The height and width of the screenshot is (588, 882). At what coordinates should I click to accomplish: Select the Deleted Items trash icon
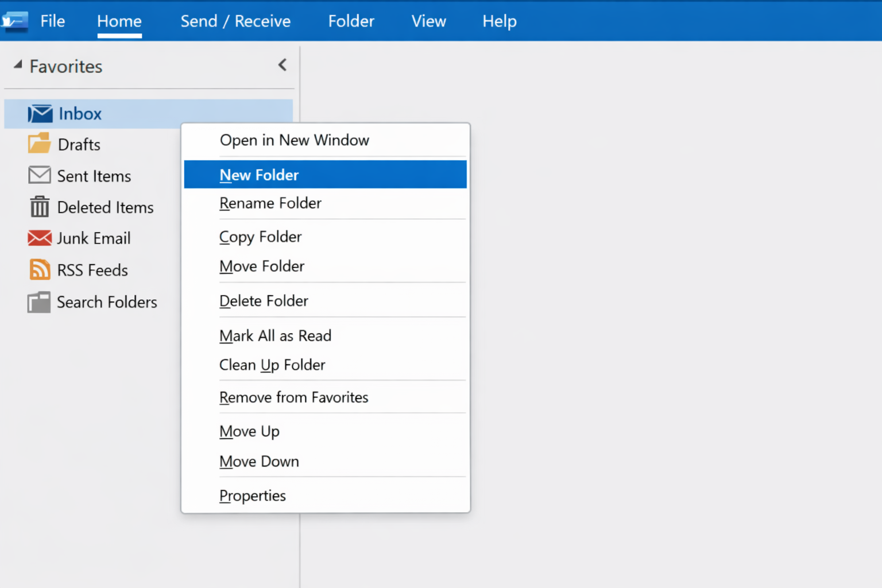click(38, 207)
